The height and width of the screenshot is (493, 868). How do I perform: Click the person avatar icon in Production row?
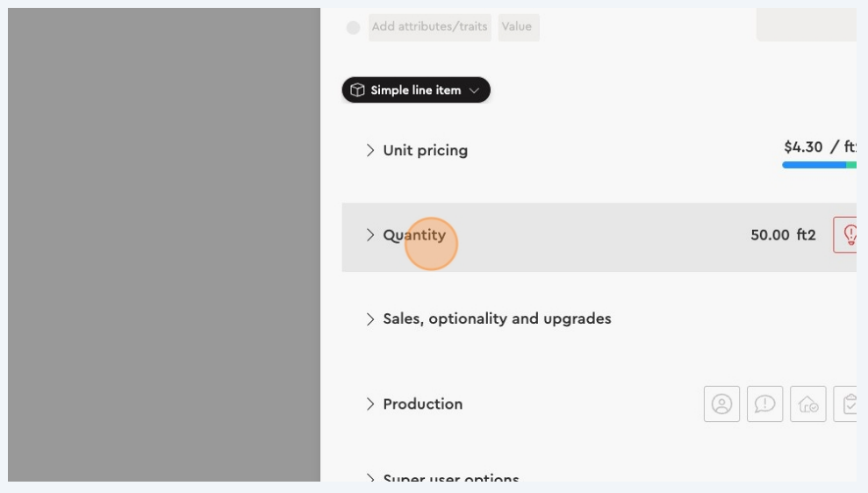(x=721, y=404)
